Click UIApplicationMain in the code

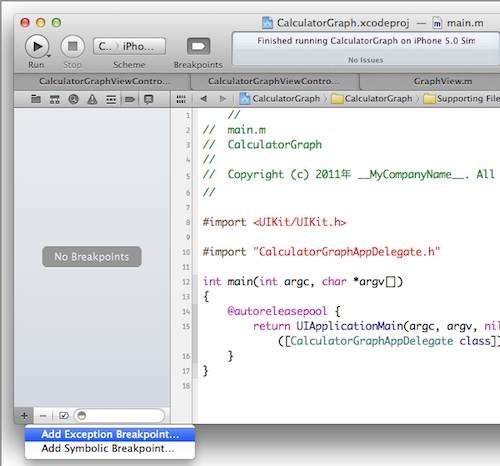pyautogui.click(x=350, y=326)
